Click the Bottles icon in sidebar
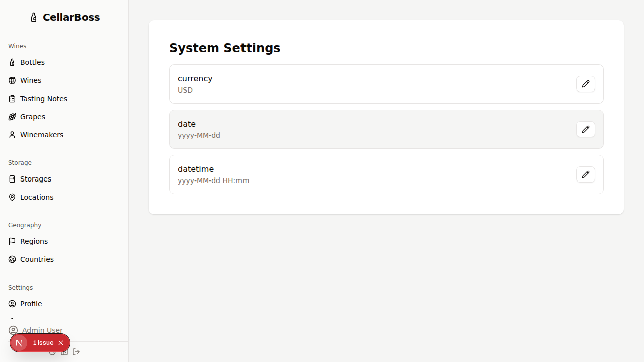644x362 pixels. pos(12,62)
